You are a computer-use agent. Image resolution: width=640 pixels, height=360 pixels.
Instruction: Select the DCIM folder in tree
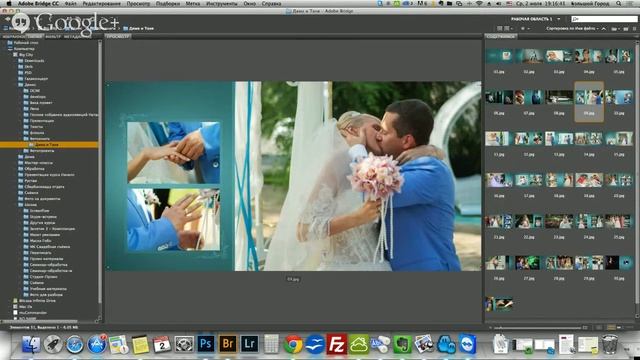point(35,91)
